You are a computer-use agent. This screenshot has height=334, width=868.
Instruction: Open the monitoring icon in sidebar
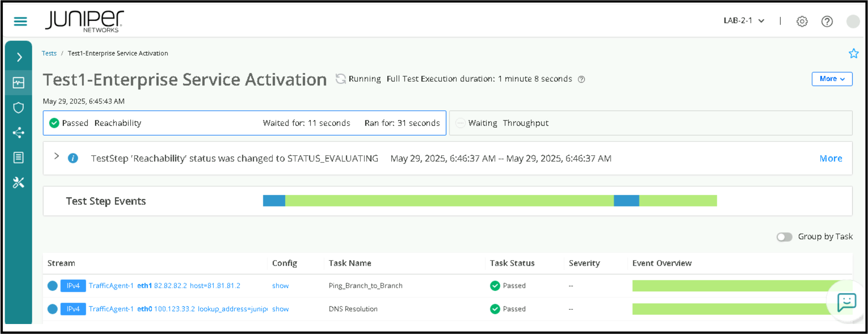(19, 83)
